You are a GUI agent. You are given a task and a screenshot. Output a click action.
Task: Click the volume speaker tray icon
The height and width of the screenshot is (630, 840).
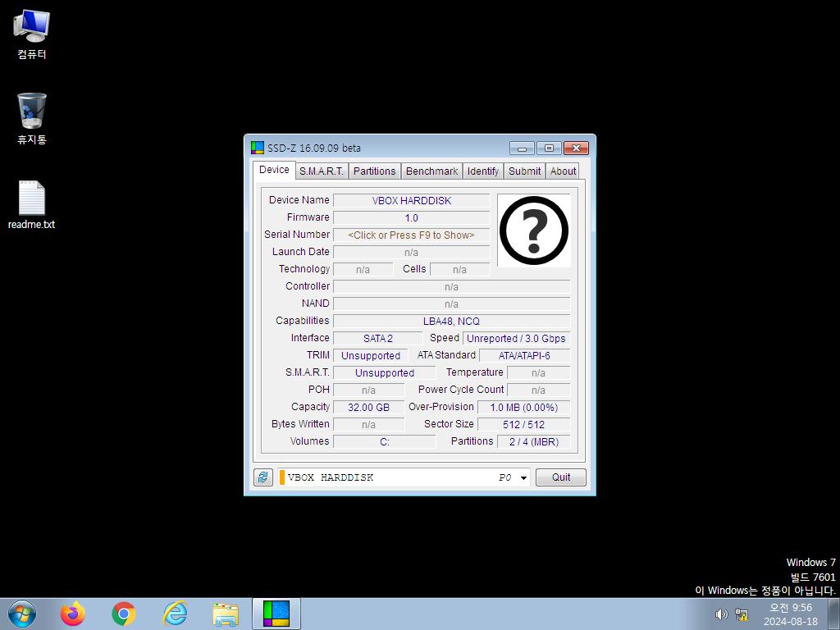721,614
